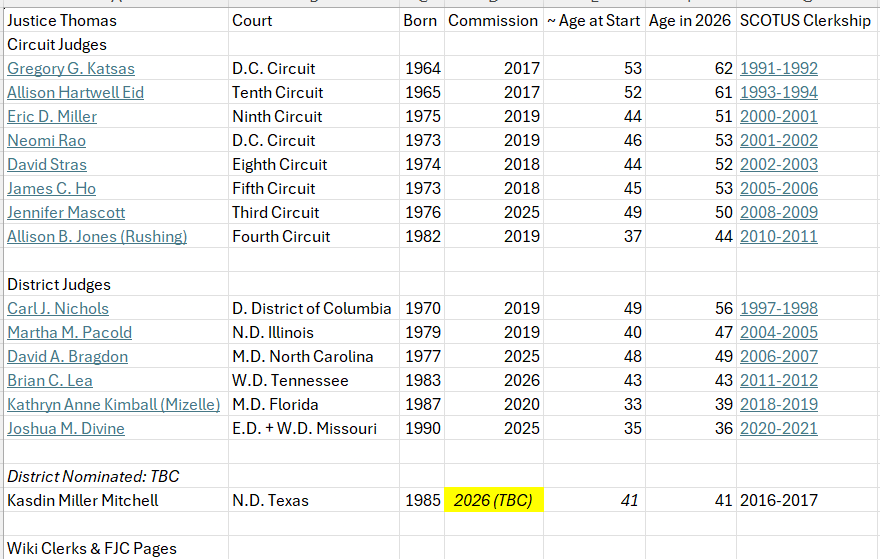Select the M.D. Florida cell
The image size is (880, 559).
[x=314, y=405]
